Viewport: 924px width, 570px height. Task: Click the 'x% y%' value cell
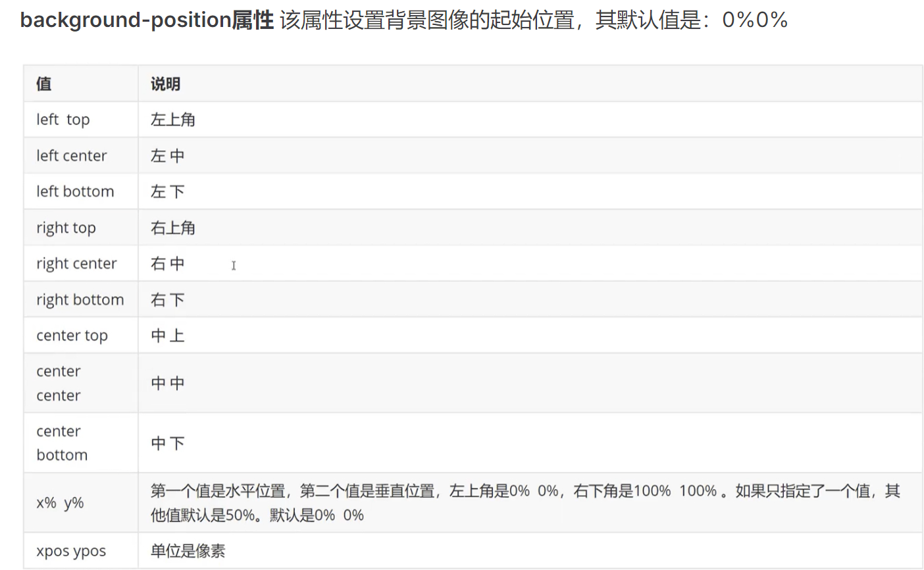click(x=60, y=503)
